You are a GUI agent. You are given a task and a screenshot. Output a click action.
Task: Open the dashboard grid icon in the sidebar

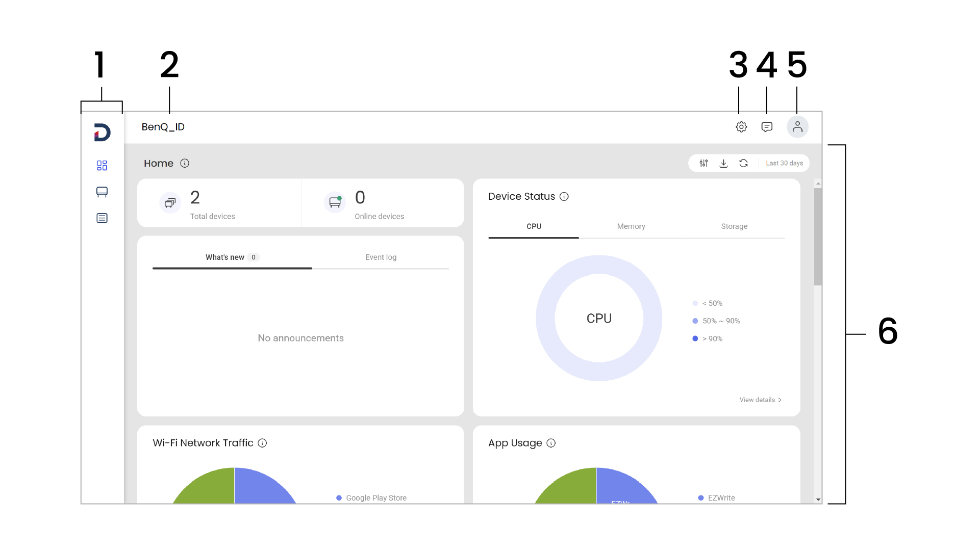(x=102, y=166)
